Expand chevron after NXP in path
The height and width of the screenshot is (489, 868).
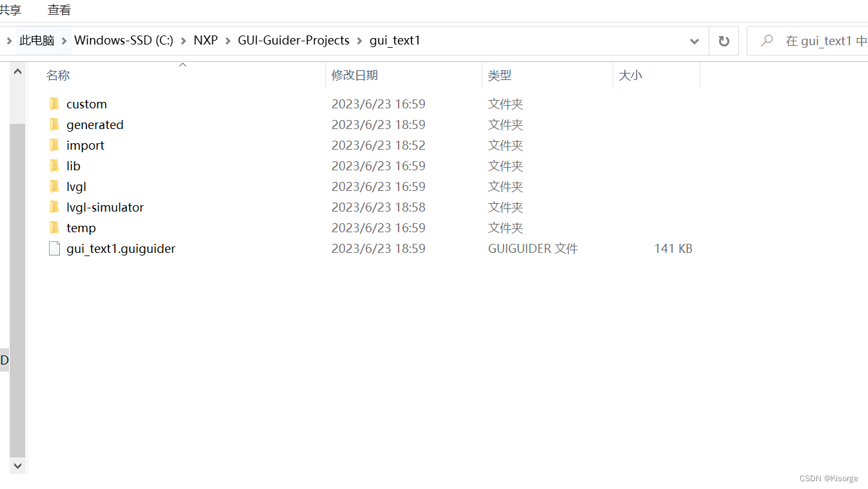(x=228, y=41)
